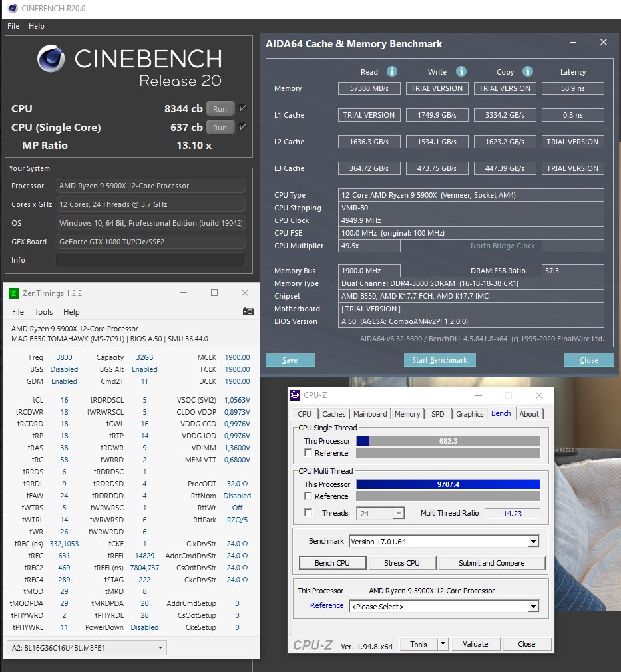
Task: Click the Tools button in CPU-Z
Action: pyautogui.click(x=419, y=644)
